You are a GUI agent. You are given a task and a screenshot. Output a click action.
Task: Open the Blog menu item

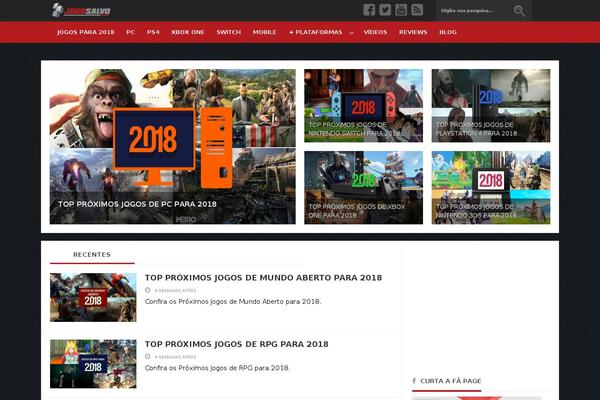point(448,32)
